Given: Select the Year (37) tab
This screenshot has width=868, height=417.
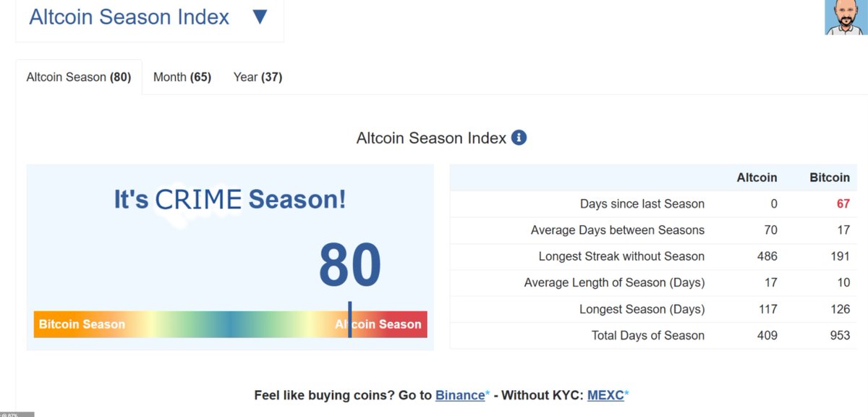Looking at the screenshot, I should coord(258,77).
